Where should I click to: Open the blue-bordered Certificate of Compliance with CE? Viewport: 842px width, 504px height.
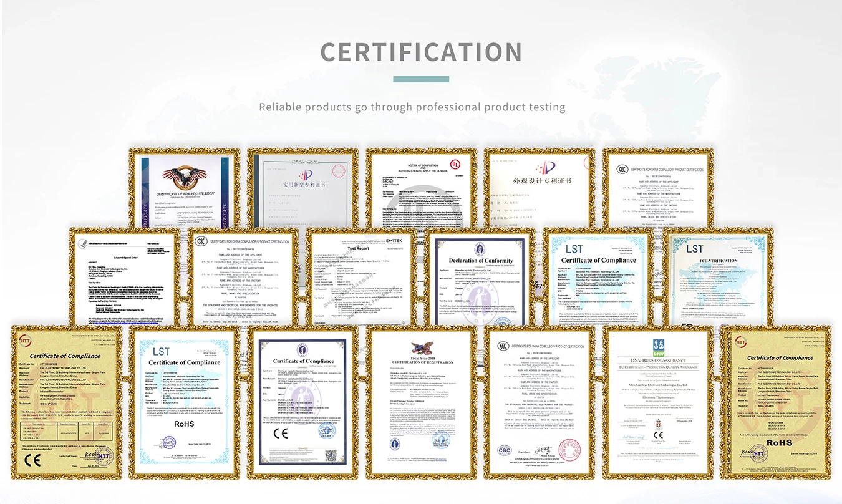click(x=302, y=402)
